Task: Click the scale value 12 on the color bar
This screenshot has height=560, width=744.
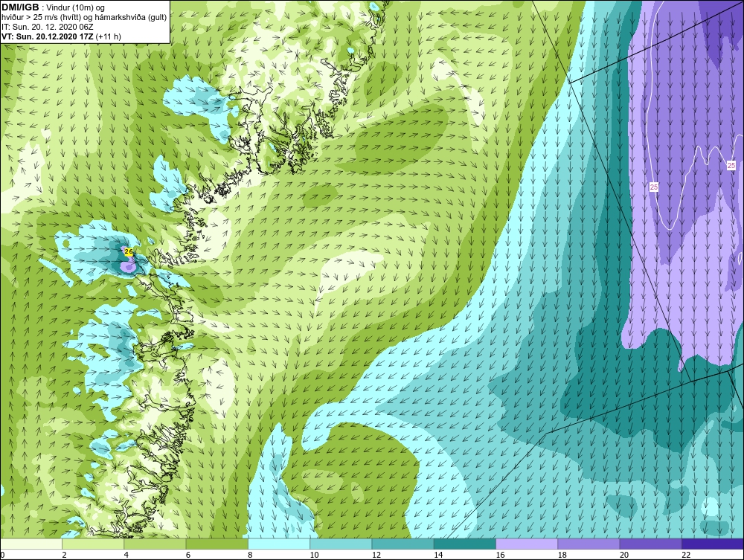Action: pos(376,556)
